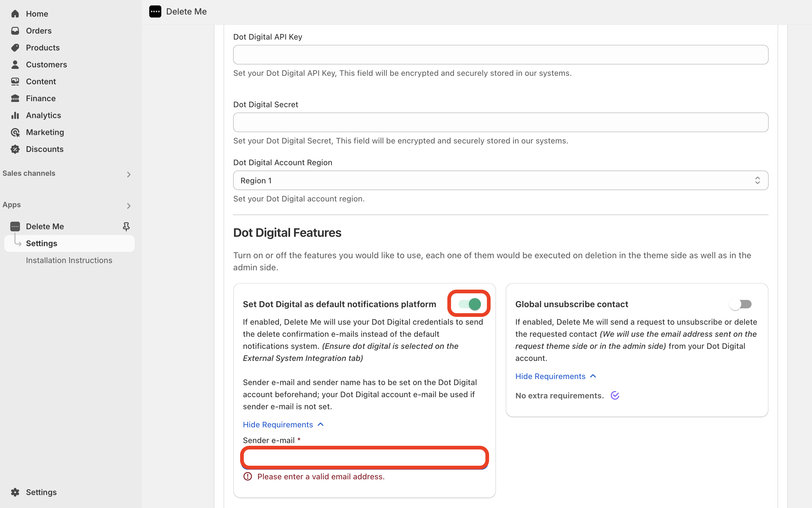Click the Customers person icon

click(15, 65)
